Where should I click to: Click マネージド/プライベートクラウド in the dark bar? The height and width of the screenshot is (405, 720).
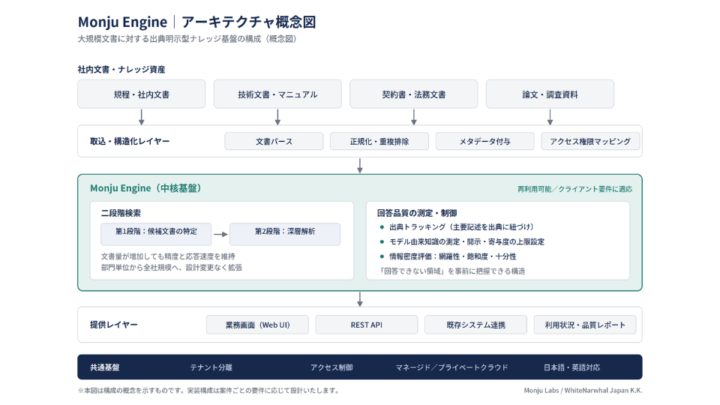(452, 367)
